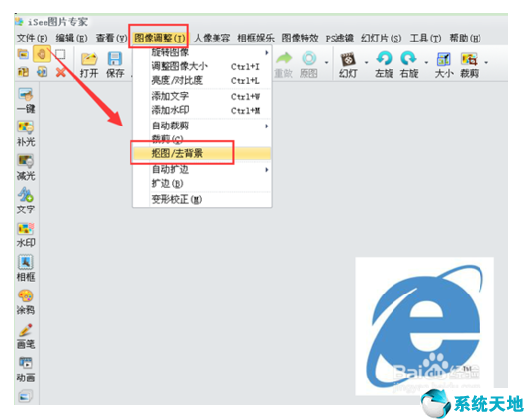Open the 人像美容 menu
This screenshot has height=420, width=524.
pyautogui.click(x=212, y=39)
